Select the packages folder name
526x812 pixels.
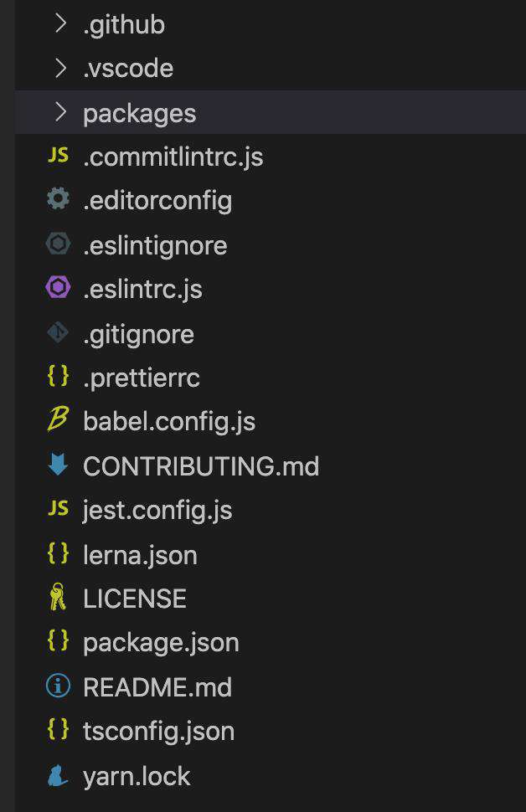tap(139, 113)
